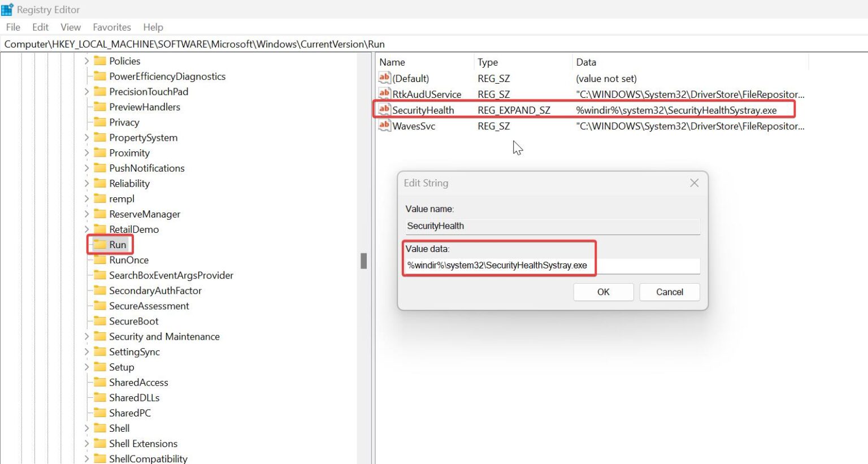Click the SecureBoot folder icon
The image size is (868, 464).
[x=100, y=320]
